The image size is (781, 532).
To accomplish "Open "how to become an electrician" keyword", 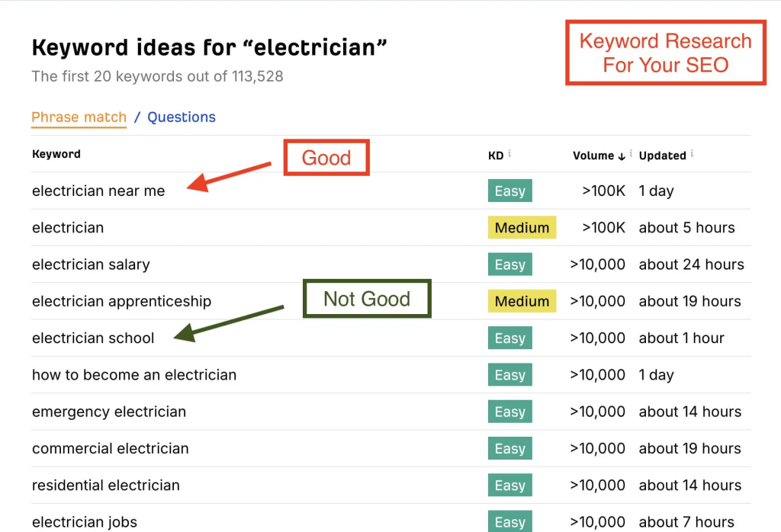I will coord(134,375).
